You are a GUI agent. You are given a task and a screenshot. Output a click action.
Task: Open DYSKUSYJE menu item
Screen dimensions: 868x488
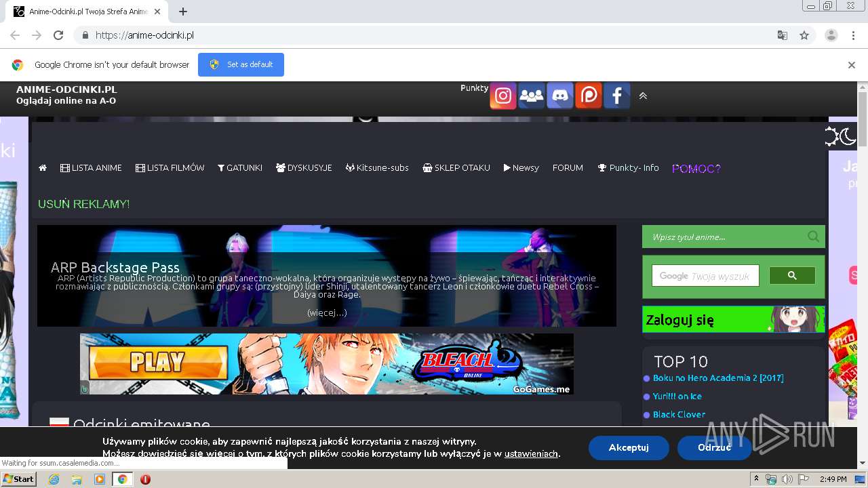click(x=304, y=167)
